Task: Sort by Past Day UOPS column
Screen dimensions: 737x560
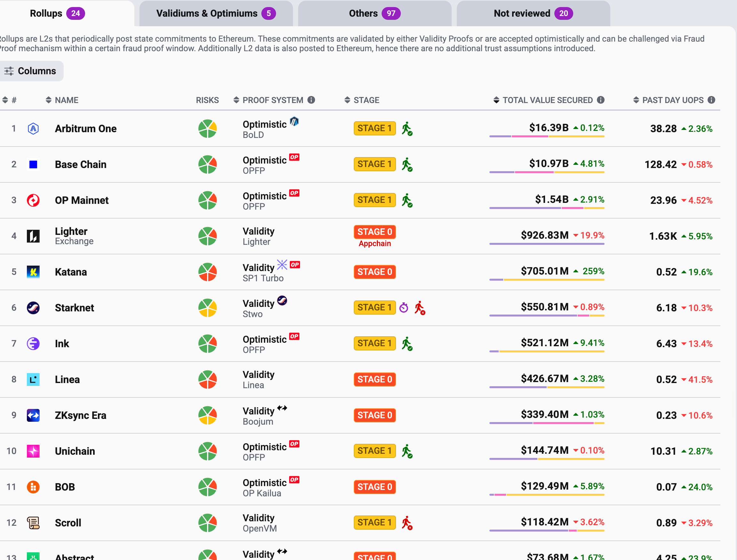Action: [x=668, y=100]
